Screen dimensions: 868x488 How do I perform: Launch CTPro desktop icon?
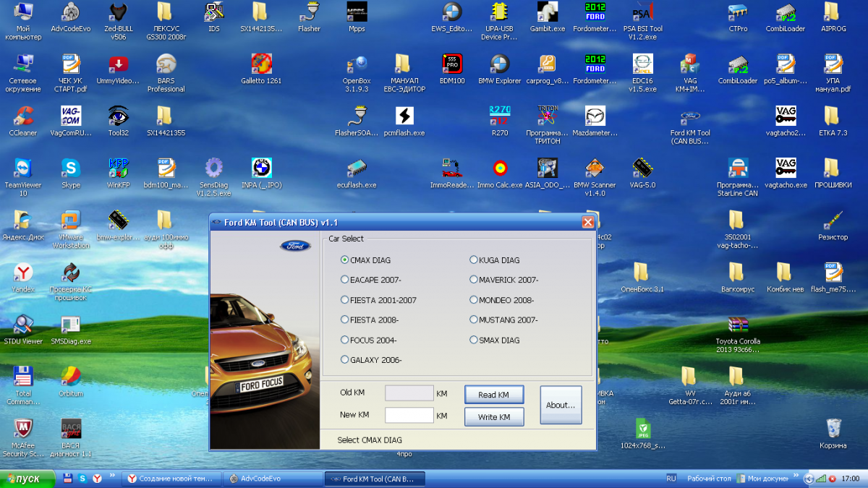pyautogui.click(x=738, y=17)
